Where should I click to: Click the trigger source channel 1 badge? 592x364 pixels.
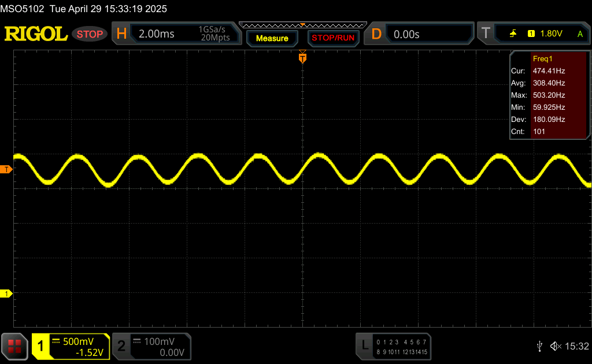[x=531, y=34]
